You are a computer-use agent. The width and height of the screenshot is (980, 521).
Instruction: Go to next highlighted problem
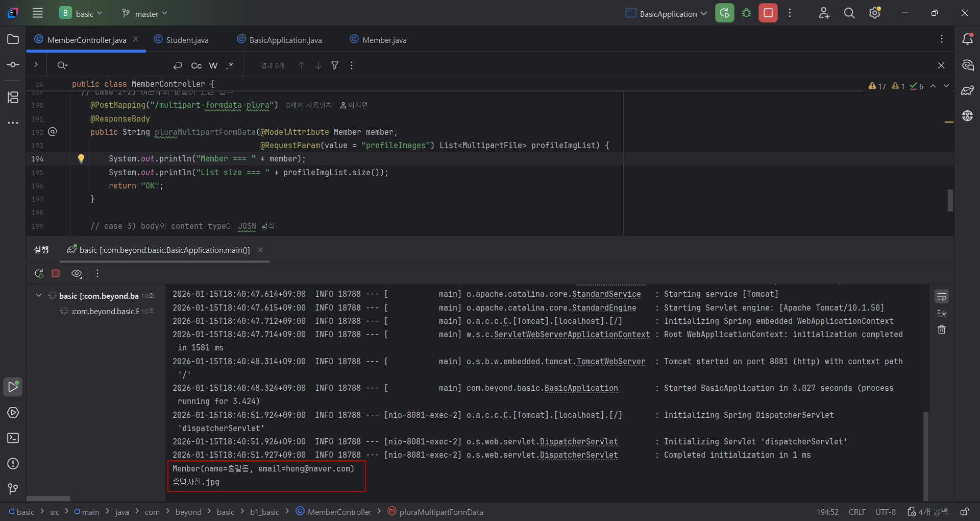(946, 86)
